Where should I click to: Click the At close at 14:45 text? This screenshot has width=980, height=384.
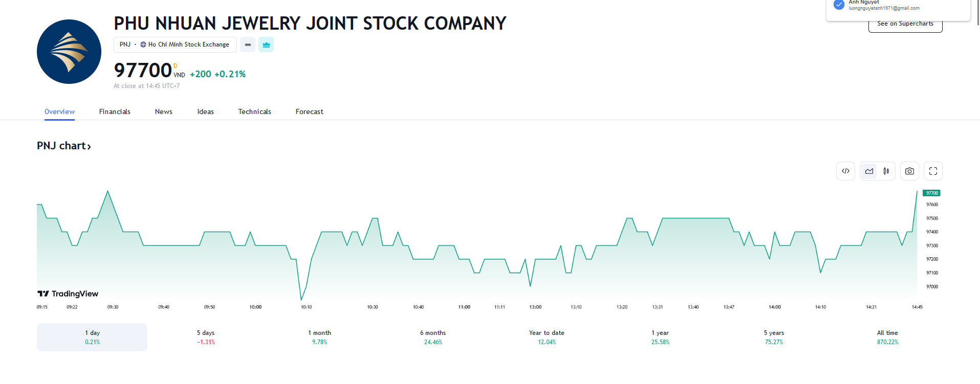146,86
